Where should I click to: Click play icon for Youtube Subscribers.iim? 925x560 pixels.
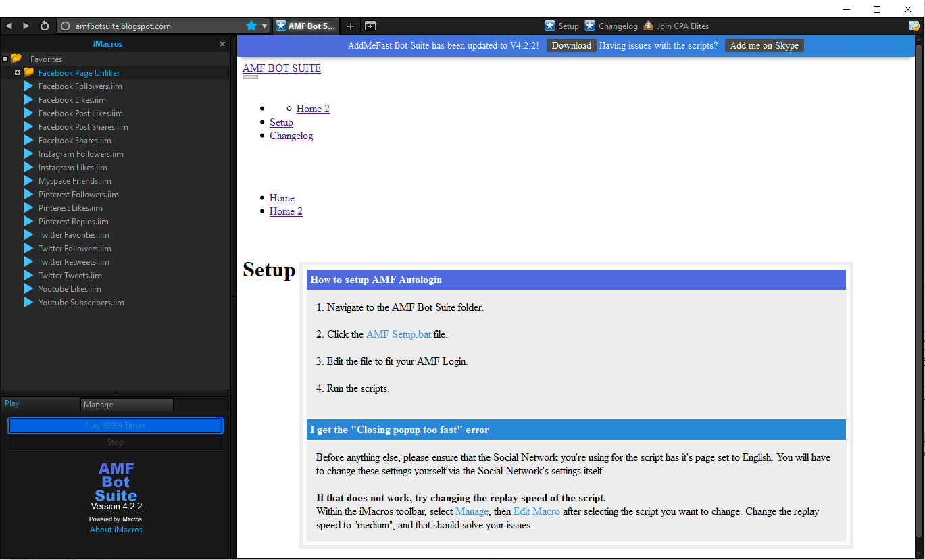(x=28, y=302)
